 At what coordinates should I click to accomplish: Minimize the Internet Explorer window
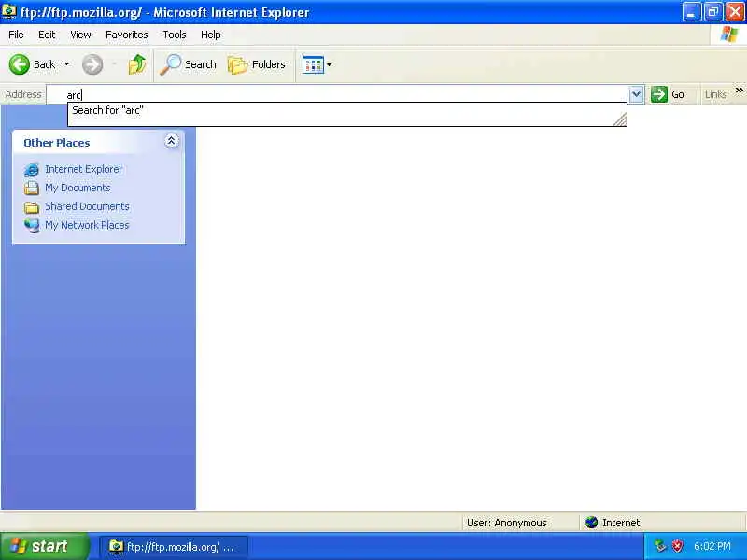[691, 12]
